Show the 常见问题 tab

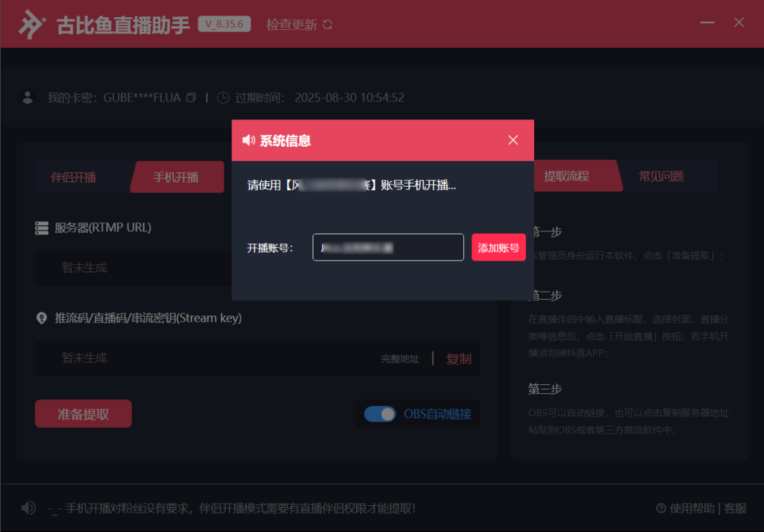tap(661, 176)
